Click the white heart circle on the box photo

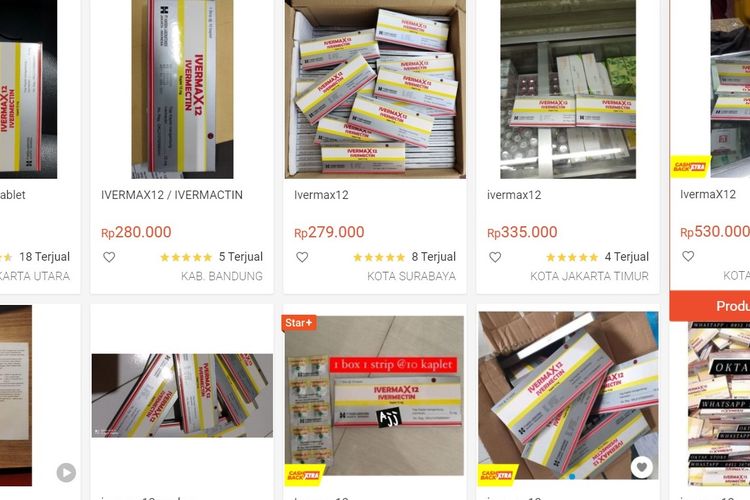tap(641, 467)
